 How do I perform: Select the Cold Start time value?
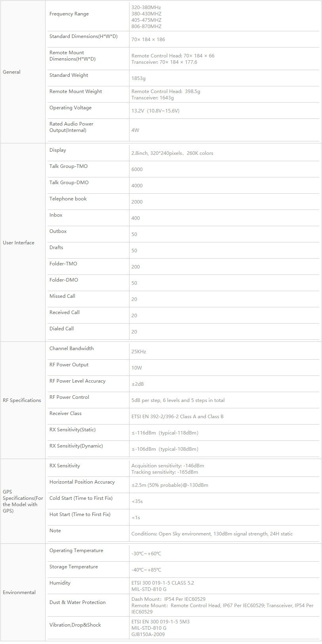point(137,501)
